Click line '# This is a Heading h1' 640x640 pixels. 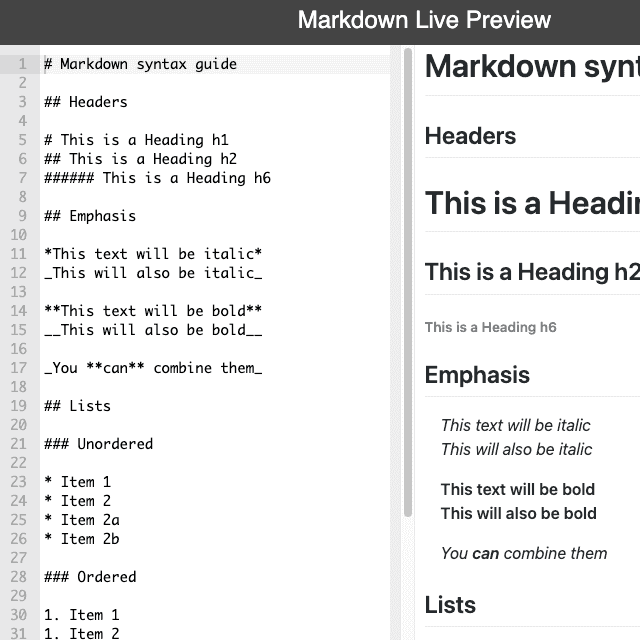pos(136,140)
